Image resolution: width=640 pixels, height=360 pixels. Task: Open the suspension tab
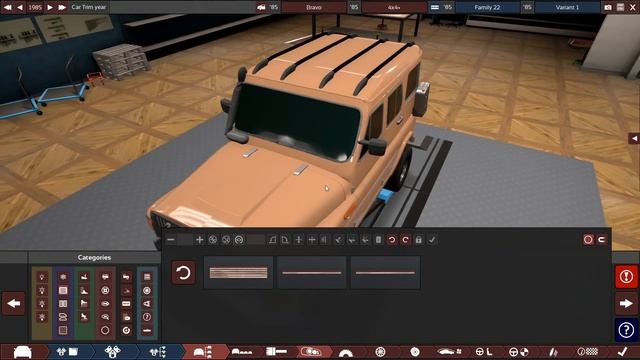click(x=553, y=352)
